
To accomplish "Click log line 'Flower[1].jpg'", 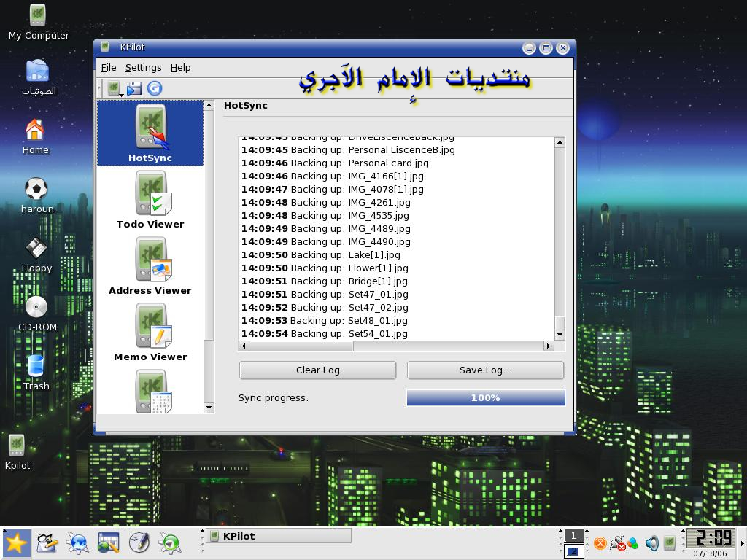I will [325, 268].
